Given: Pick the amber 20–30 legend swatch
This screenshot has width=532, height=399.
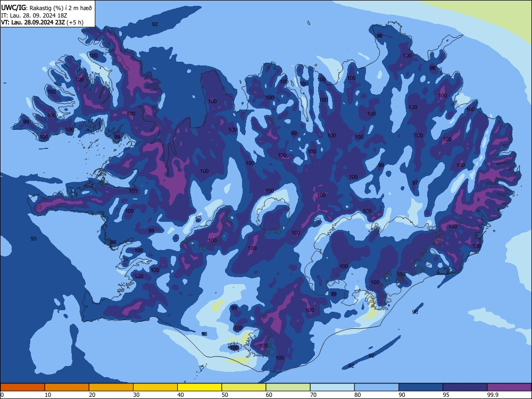Looking at the screenshot, I should click(x=111, y=387).
